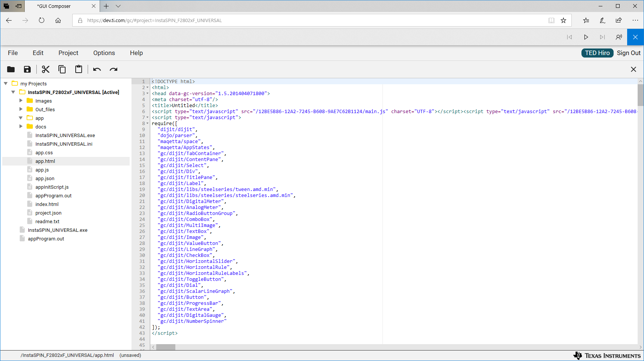Click the site security lock icon
The image size is (644, 361).
(x=80, y=21)
